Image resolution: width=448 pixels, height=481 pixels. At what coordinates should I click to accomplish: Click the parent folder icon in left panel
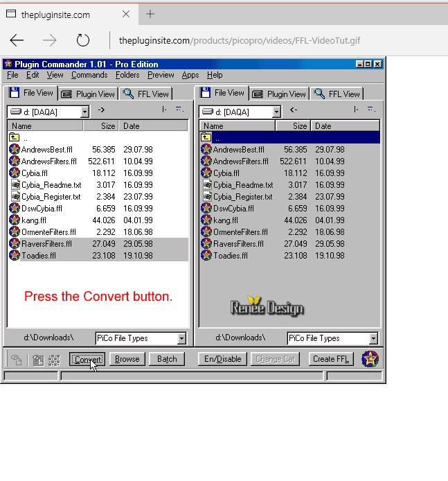pos(14,137)
